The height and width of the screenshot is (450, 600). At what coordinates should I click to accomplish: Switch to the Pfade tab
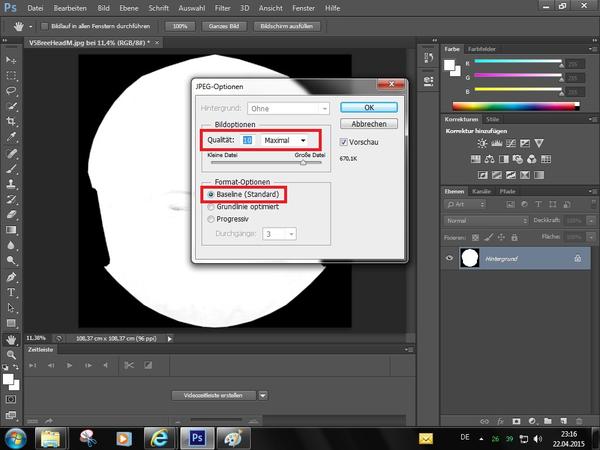point(507,191)
